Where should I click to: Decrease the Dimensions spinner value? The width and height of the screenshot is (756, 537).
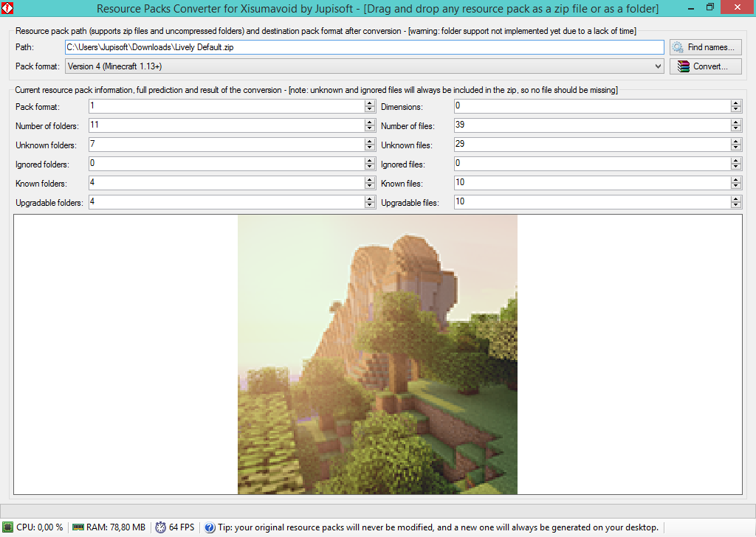click(736, 109)
